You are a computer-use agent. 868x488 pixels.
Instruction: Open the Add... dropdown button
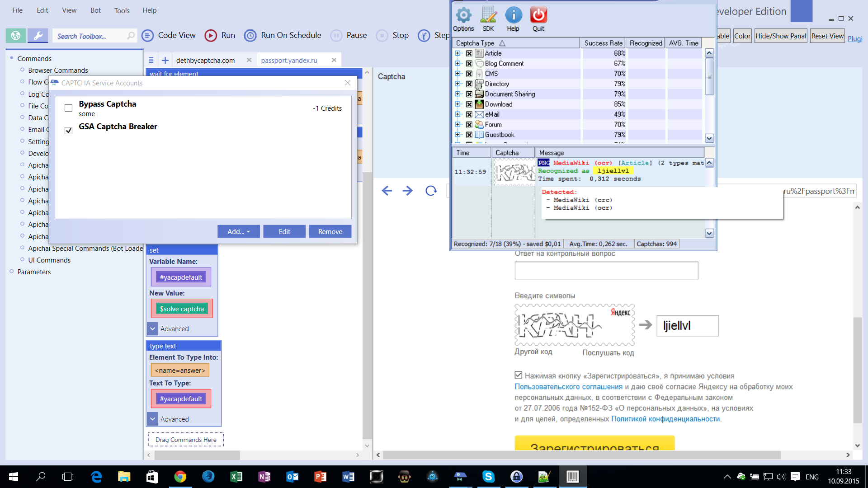click(239, 231)
